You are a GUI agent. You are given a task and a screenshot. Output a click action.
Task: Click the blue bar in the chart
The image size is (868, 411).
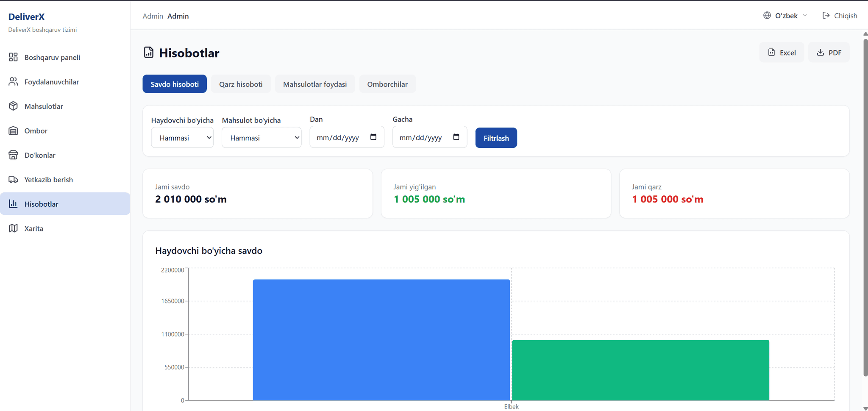tap(381, 340)
